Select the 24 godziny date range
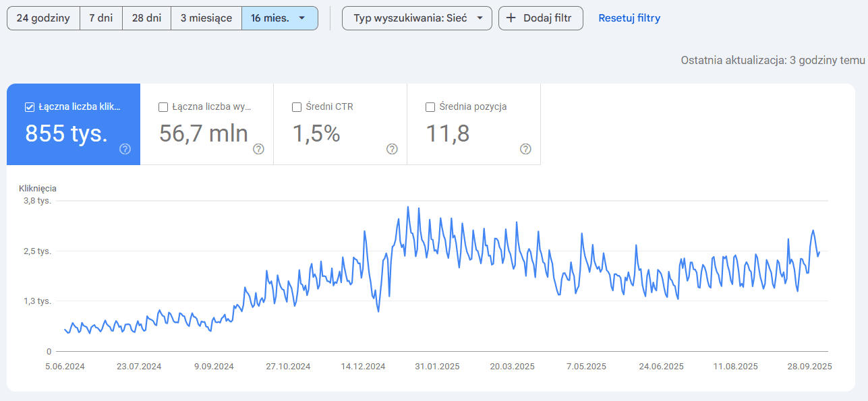The width and height of the screenshot is (868, 401). point(43,18)
